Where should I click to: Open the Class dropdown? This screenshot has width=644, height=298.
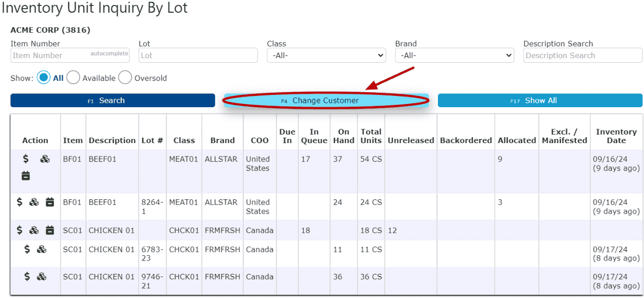(326, 55)
